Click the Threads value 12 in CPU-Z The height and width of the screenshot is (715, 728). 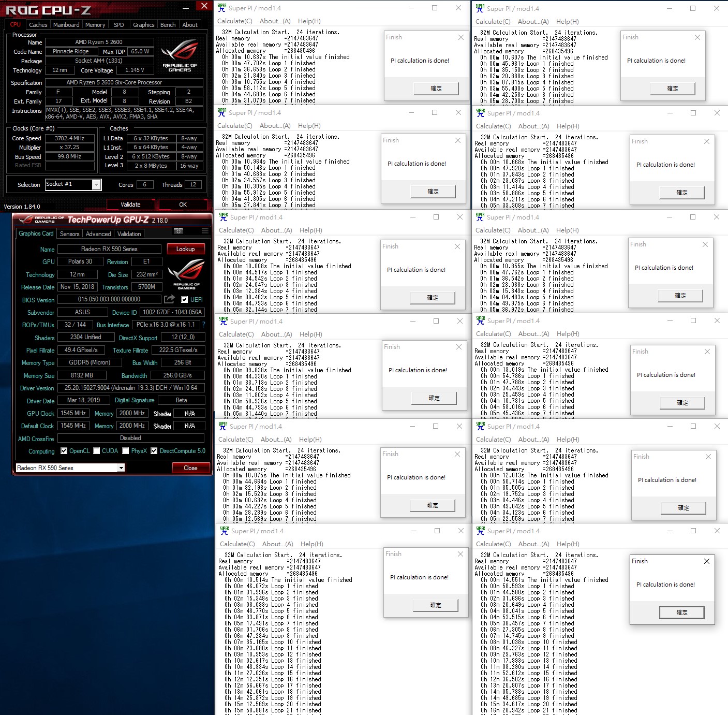click(x=193, y=185)
